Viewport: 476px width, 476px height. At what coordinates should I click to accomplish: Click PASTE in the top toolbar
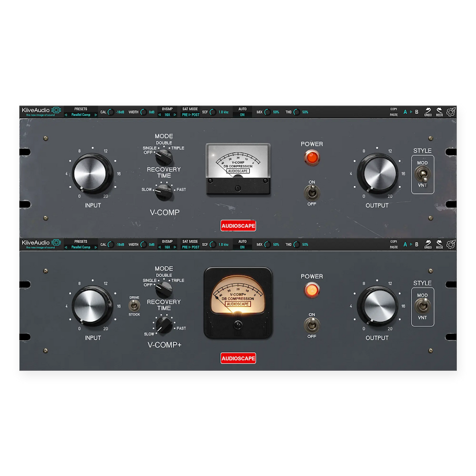tap(394, 114)
